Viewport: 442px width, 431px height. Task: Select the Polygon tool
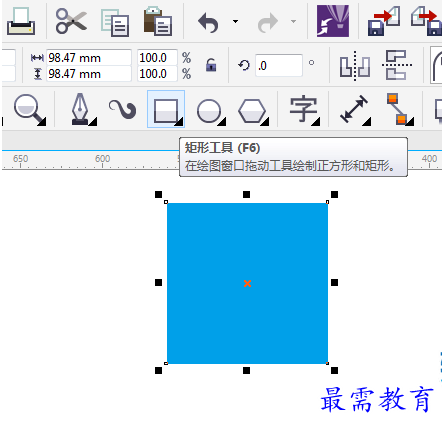click(x=253, y=111)
